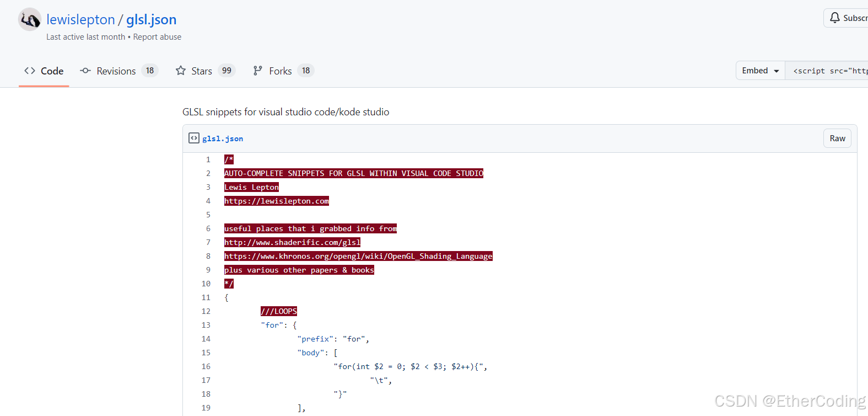This screenshot has height=416, width=868.
Task: Click the '"for": {' code line
Action: coord(279,325)
